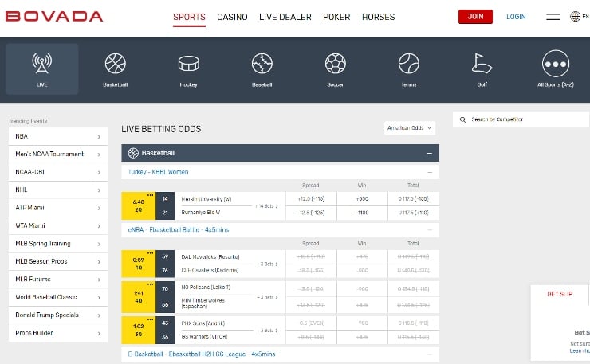Open E-Basketball H2H GG League link
Viewport: 590px width, 364px height.
[x=201, y=354]
